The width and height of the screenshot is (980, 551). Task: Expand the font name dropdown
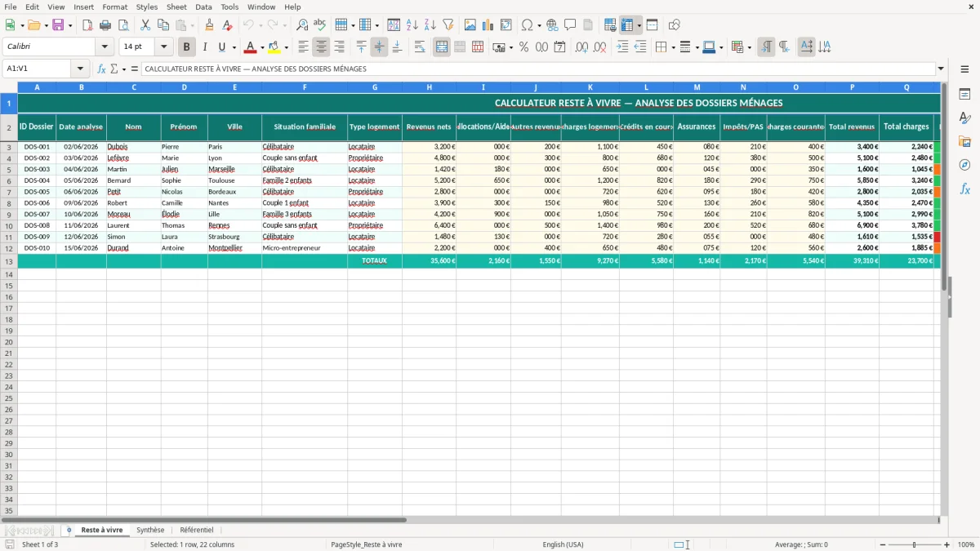(x=105, y=47)
